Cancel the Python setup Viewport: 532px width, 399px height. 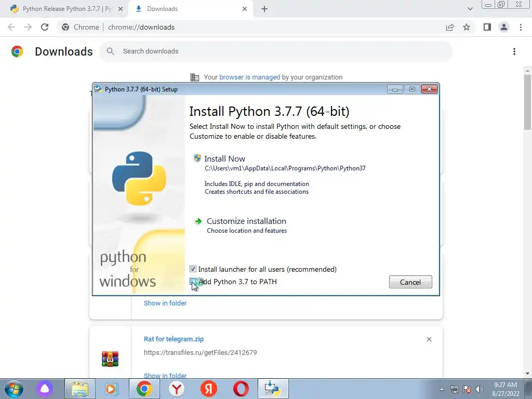tap(410, 282)
